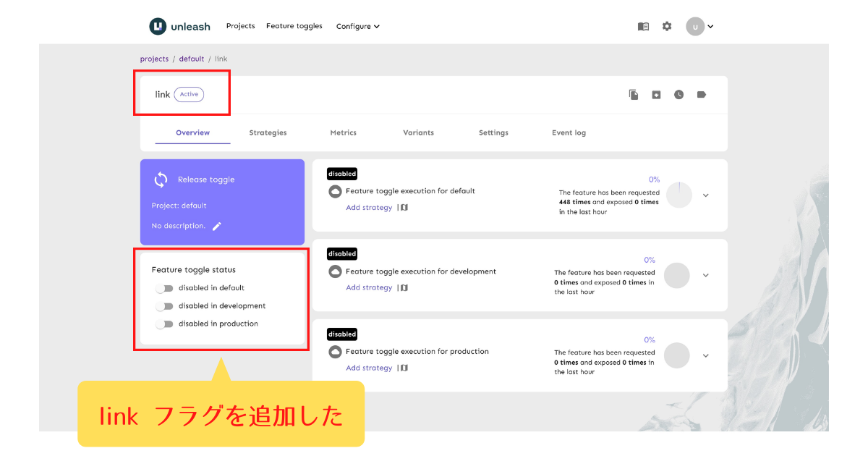Click Add strategy for production environment
The height and width of the screenshot is (456, 868).
click(x=369, y=368)
